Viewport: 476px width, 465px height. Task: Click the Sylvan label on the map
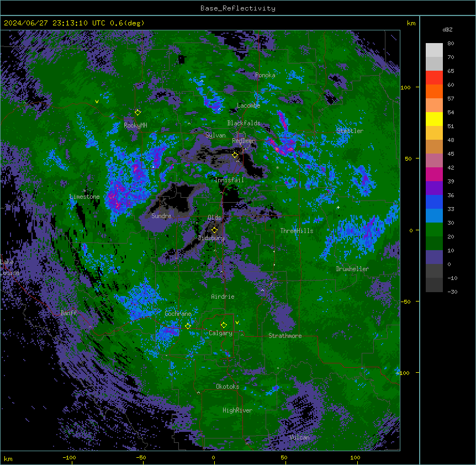tap(215, 135)
